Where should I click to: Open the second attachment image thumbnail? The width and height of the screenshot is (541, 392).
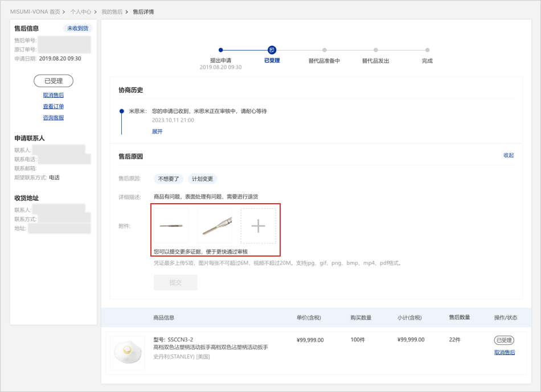click(x=215, y=226)
